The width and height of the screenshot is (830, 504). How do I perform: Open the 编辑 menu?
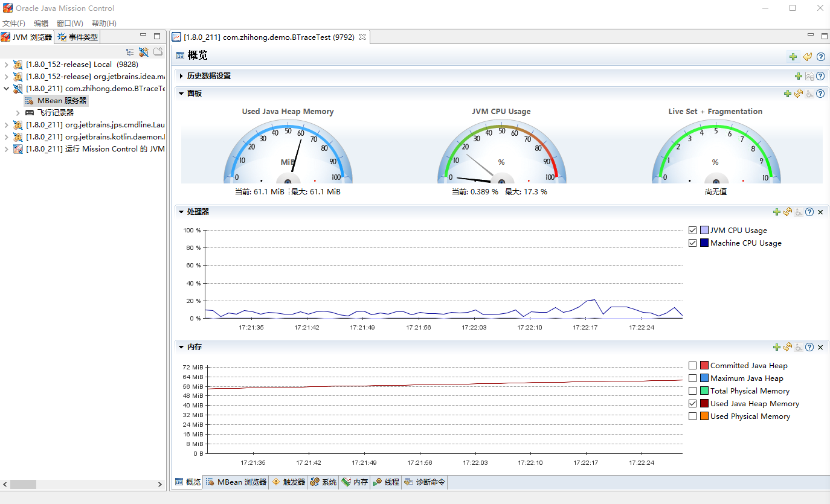[41, 23]
